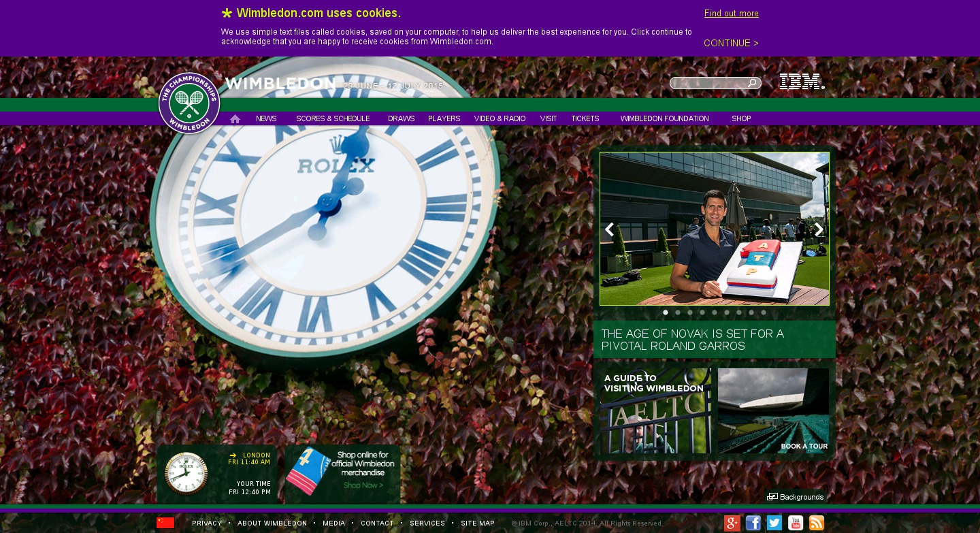Open SCORES & SCHEDULE menu

[333, 118]
